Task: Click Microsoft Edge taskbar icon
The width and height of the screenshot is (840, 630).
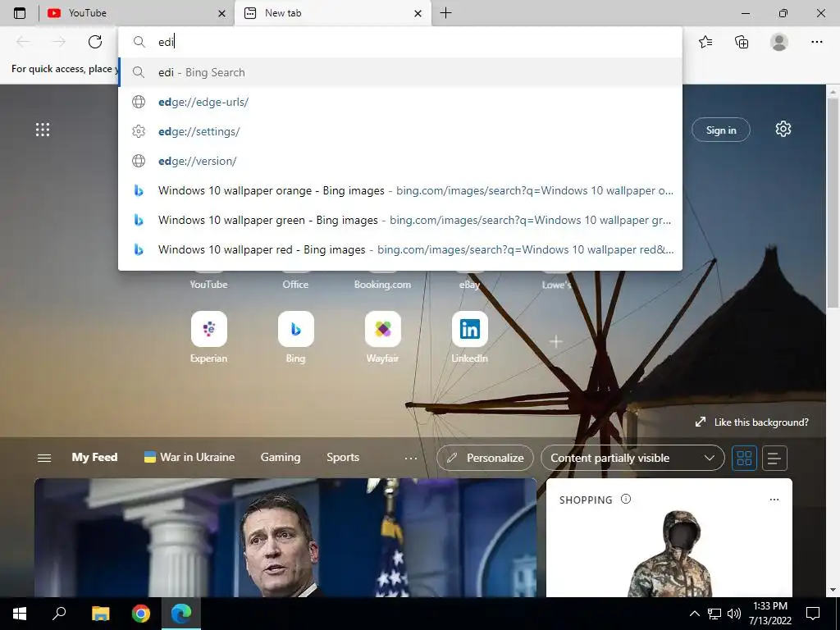Action: pos(181,614)
